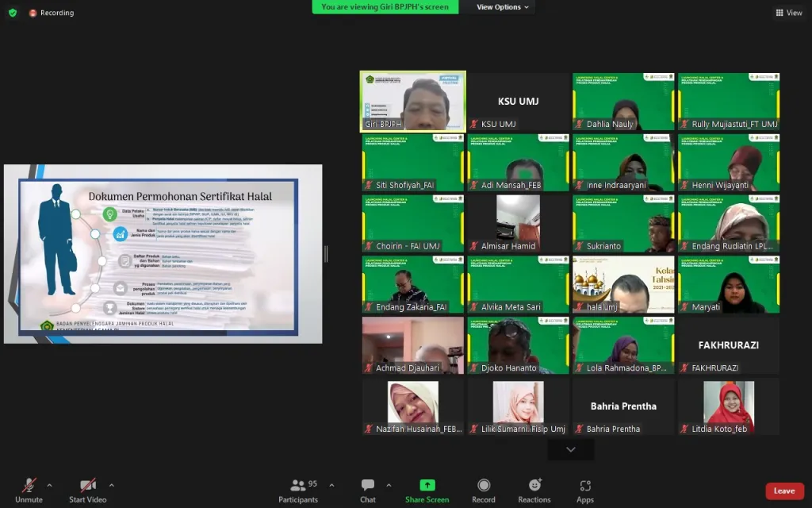The width and height of the screenshot is (812, 508).
Task: Open the Chat panel
Action: click(368, 486)
